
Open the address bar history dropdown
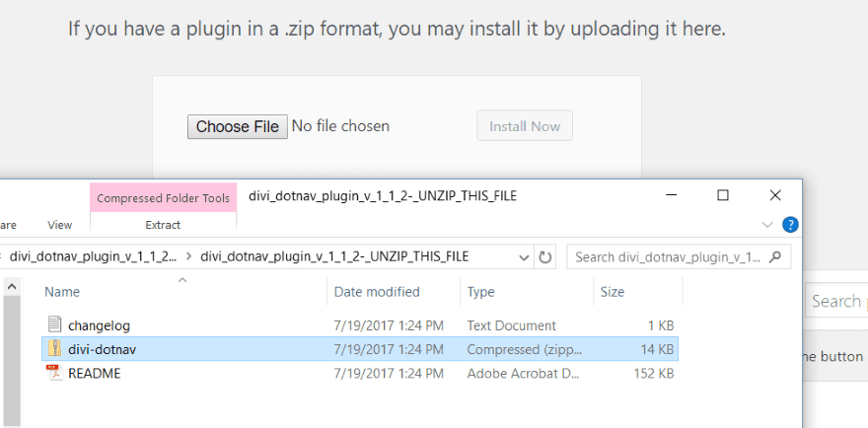point(525,257)
